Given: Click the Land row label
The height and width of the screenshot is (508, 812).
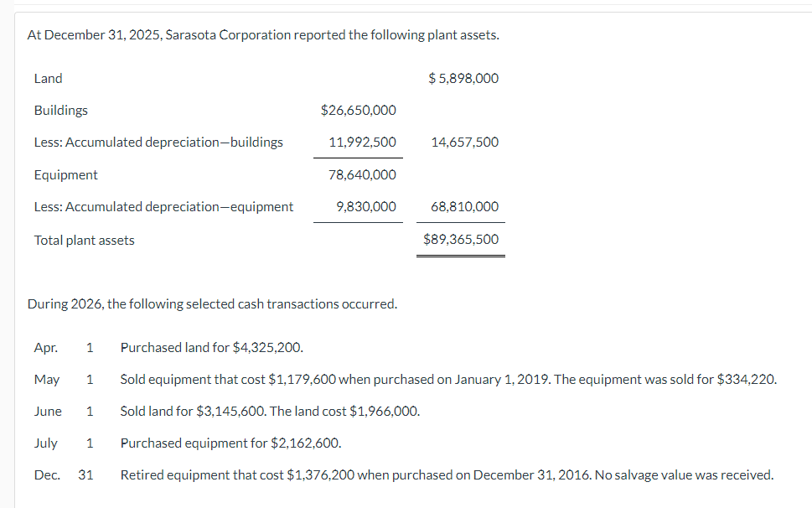Looking at the screenshot, I should click(48, 78).
